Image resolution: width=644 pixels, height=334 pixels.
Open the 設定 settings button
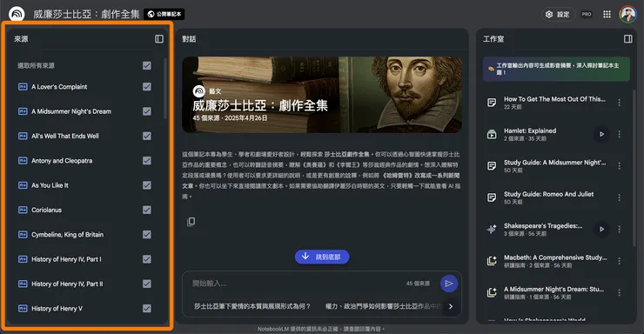click(558, 15)
